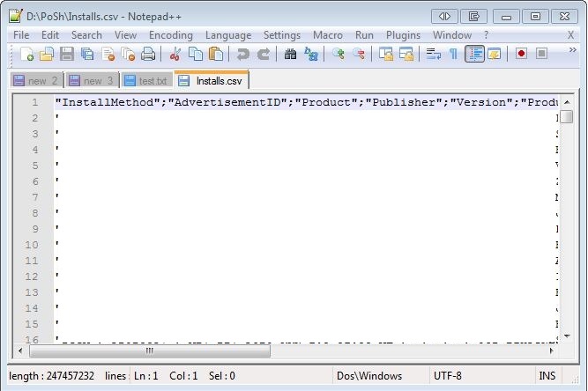Click the Redo arrow icon

coord(264,54)
